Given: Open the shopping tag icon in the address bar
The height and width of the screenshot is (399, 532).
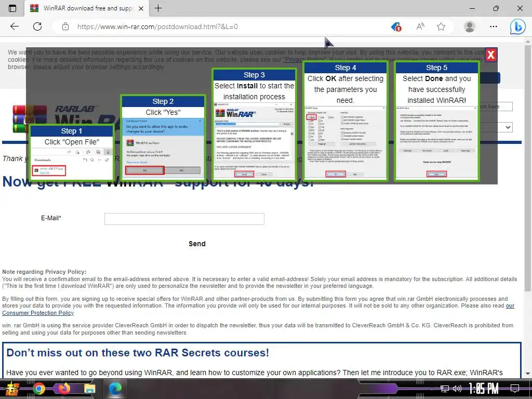Looking at the screenshot, I should tap(396, 27).
